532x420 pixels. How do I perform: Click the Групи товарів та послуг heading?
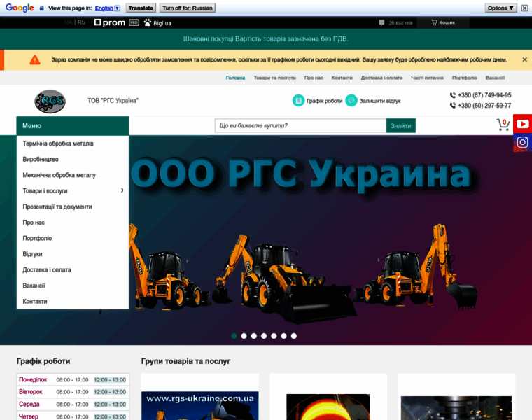[x=185, y=361]
